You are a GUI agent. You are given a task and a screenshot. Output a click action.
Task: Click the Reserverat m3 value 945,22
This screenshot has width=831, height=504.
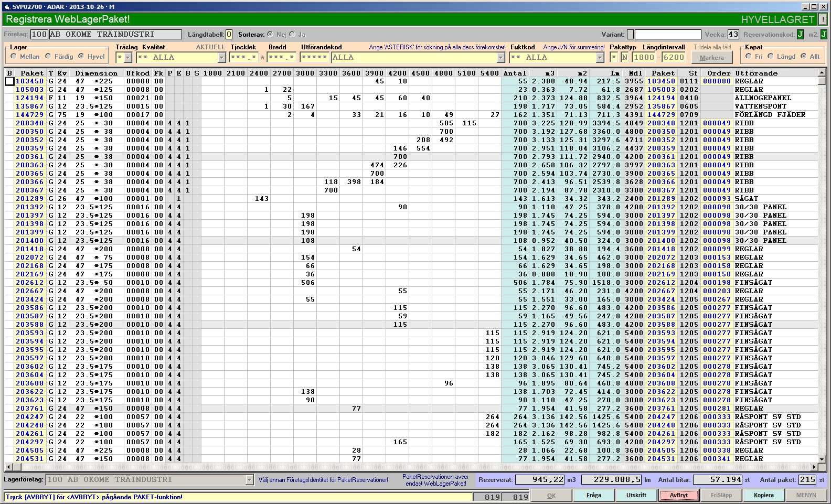coord(540,480)
